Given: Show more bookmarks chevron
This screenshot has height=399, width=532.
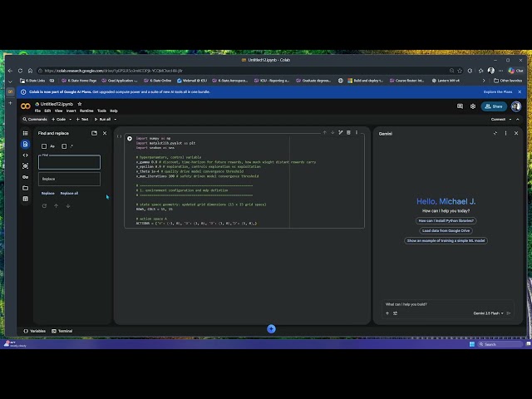Looking at the screenshot, I should pyautogui.click(x=484, y=81).
